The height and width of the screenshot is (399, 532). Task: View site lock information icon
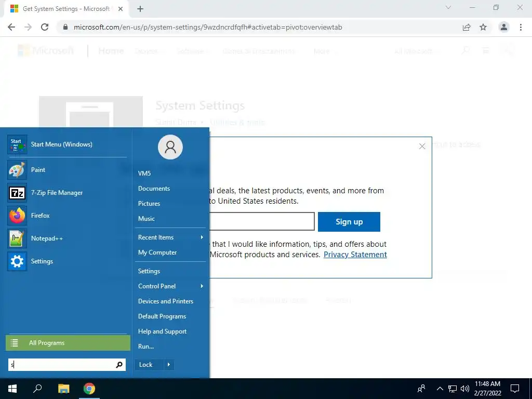click(65, 27)
